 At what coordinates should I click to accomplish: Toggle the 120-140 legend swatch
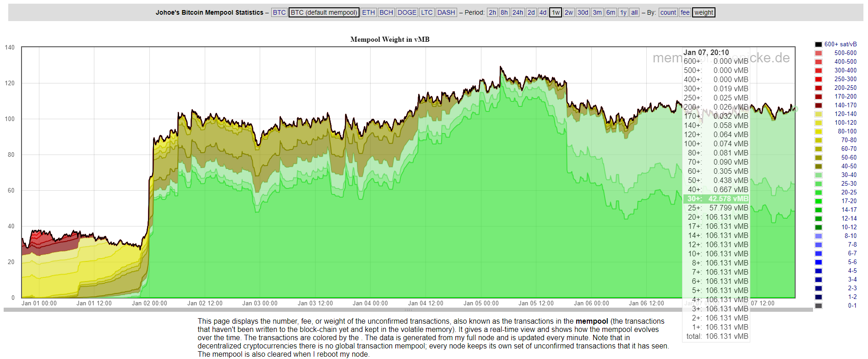coord(818,114)
